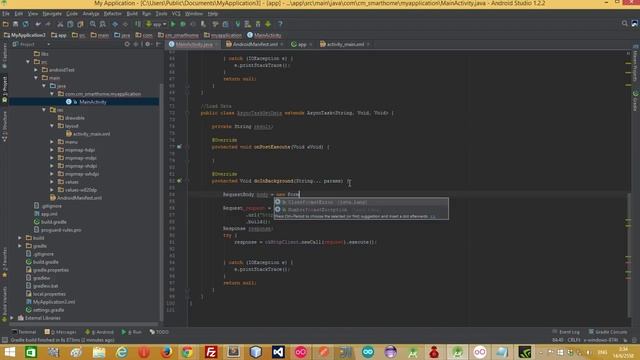Open the VCS menu
Image resolution: width=640 pixels, height=360 pixels.
(176, 13)
